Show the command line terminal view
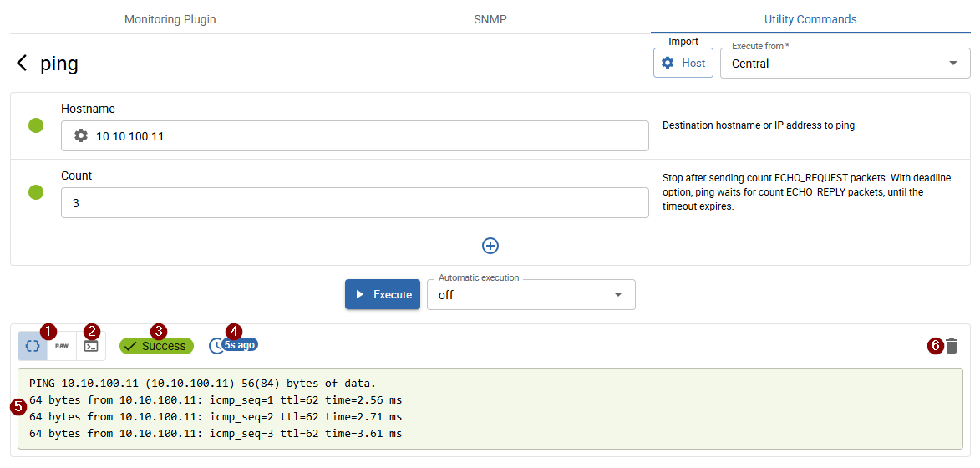The width and height of the screenshot is (980, 468). (x=91, y=346)
